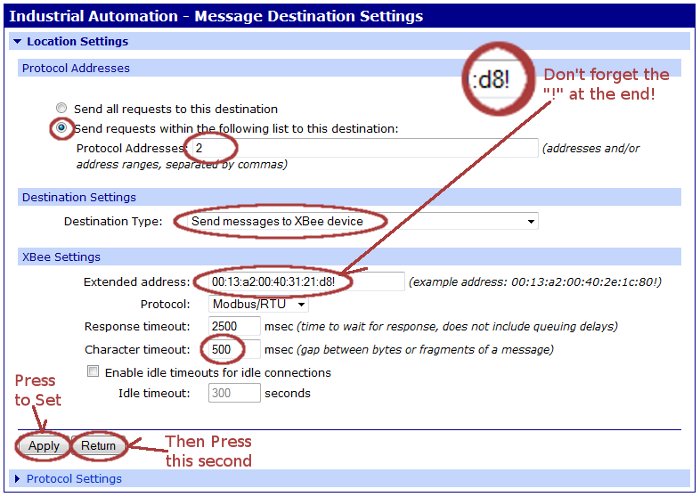The width and height of the screenshot is (700, 497).
Task: Click the Idle timeout seconds field
Action: tap(235, 393)
